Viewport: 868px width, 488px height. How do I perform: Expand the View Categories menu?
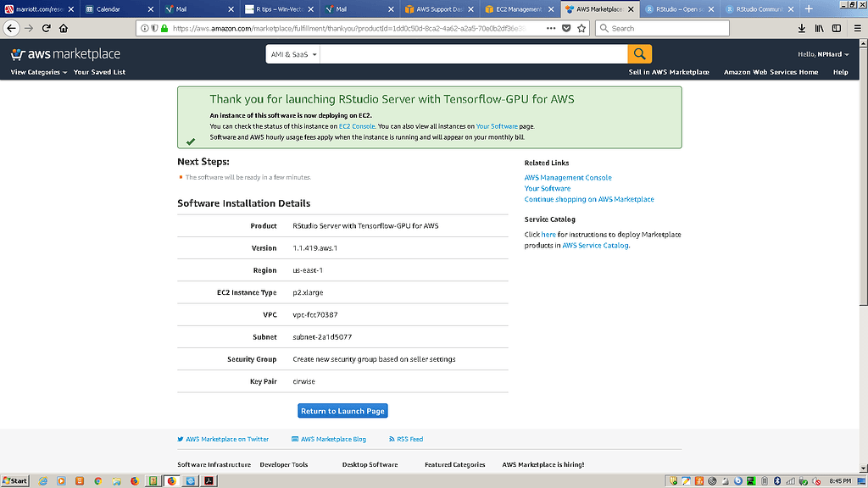coord(38,72)
